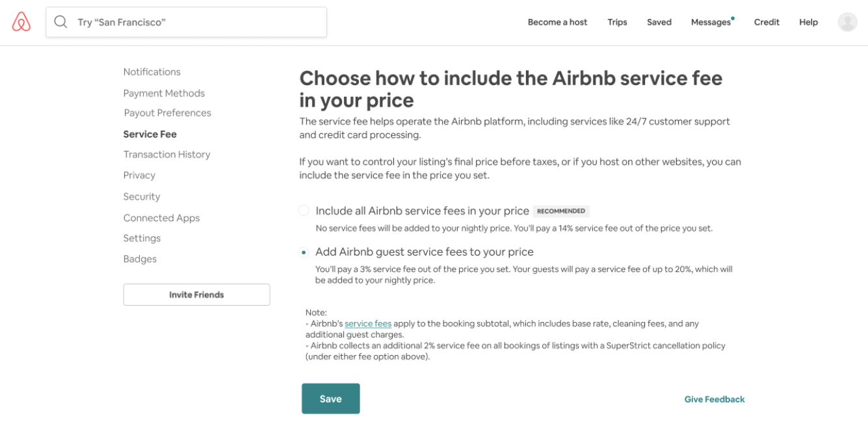The height and width of the screenshot is (424, 868).
Task: Open Payment Methods in the sidebar
Action: pyautogui.click(x=164, y=93)
